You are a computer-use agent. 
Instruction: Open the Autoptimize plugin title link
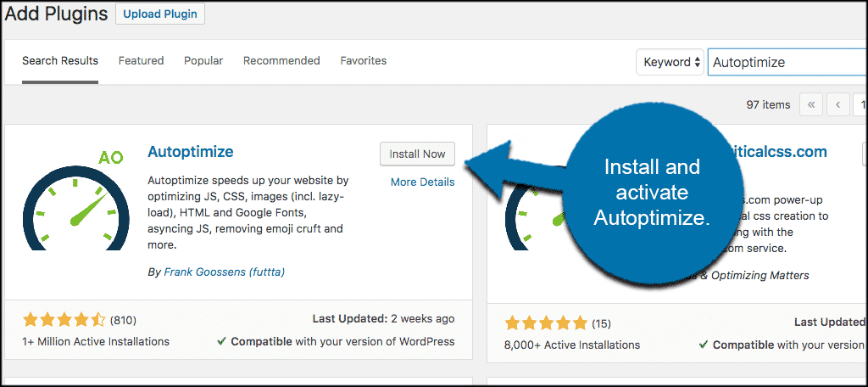(190, 152)
